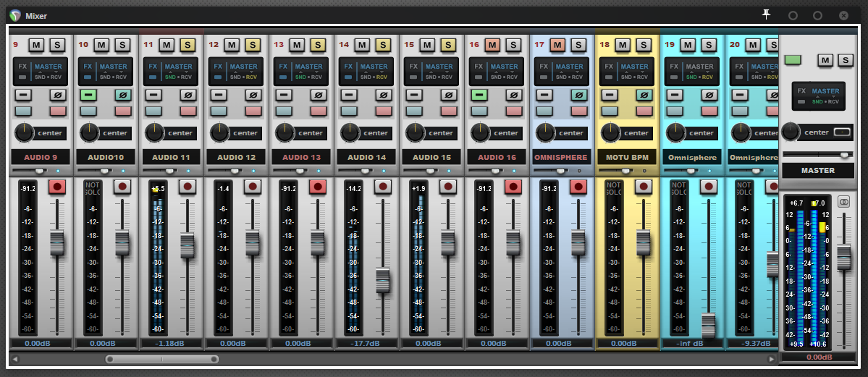
Task: Click the -1.18dB volume field on AUDIO 11
Action: point(171,343)
